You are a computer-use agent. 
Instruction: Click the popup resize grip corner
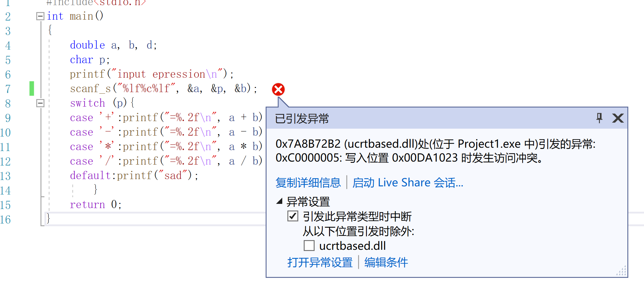621,271
